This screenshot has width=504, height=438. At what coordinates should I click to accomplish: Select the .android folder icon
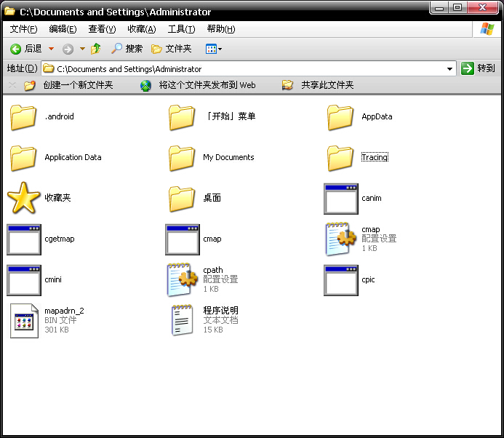[x=23, y=116]
